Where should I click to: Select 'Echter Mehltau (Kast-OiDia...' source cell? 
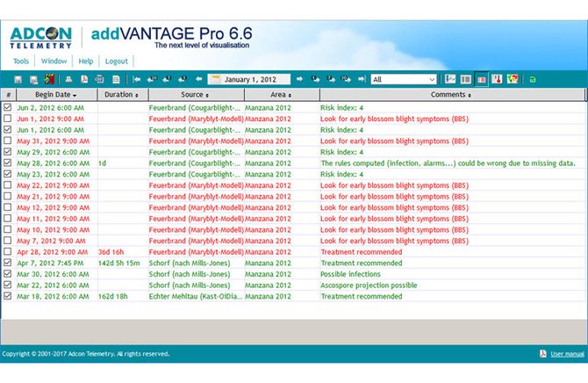click(195, 296)
